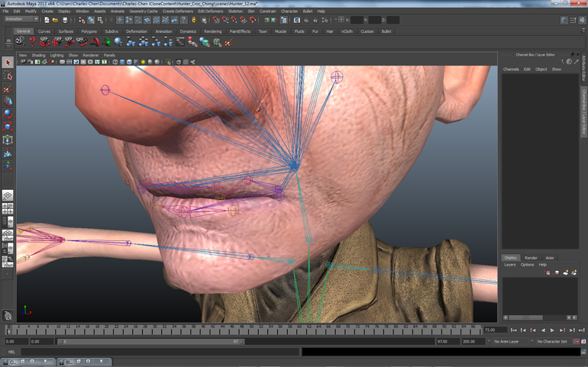The height and width of the screenshot is (367, 588).
Task: Open the Animation menu set dropdown
Action: click(21, 20)
